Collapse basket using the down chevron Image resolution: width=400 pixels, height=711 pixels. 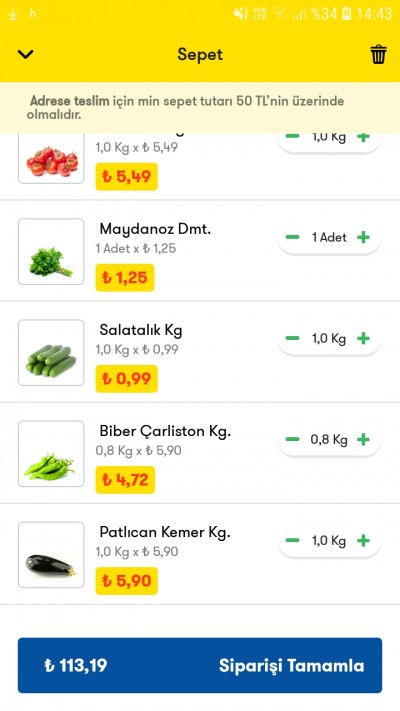coord(25,54)
